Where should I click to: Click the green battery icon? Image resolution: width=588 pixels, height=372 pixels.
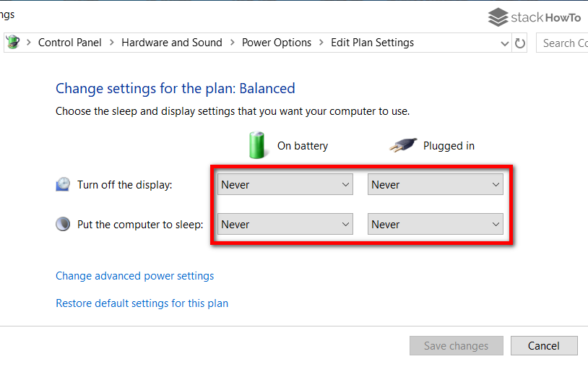(x=257, y=145)
